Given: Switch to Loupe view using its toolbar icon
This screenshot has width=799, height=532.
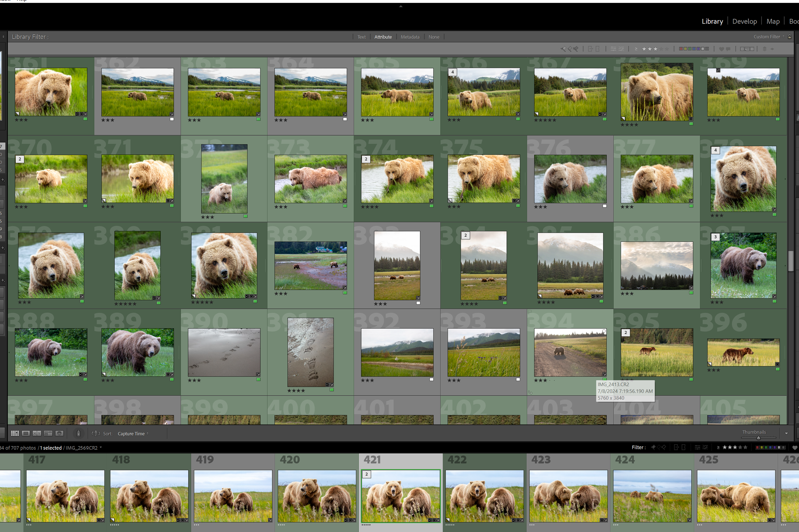Looking at the screenshot, I should tap(26, 433).
